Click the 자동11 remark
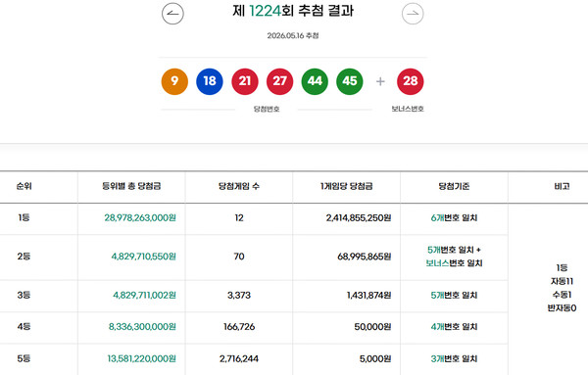 point(562,281)
